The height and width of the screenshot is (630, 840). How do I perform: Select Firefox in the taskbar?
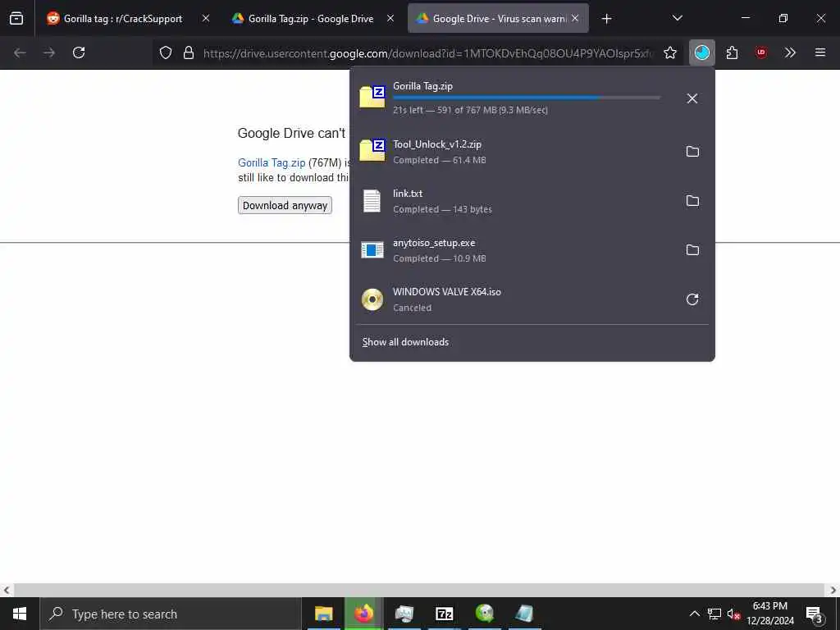pos(363,614)
